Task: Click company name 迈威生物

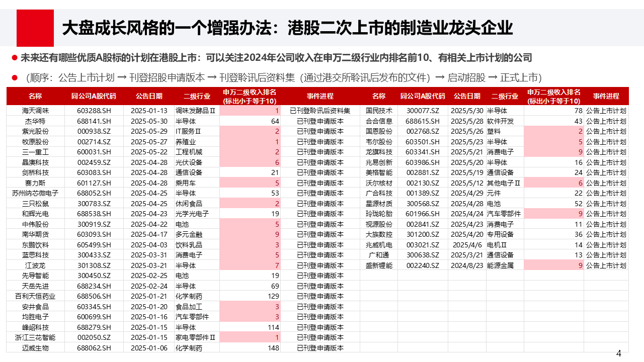Action: [x=36, y=348]
